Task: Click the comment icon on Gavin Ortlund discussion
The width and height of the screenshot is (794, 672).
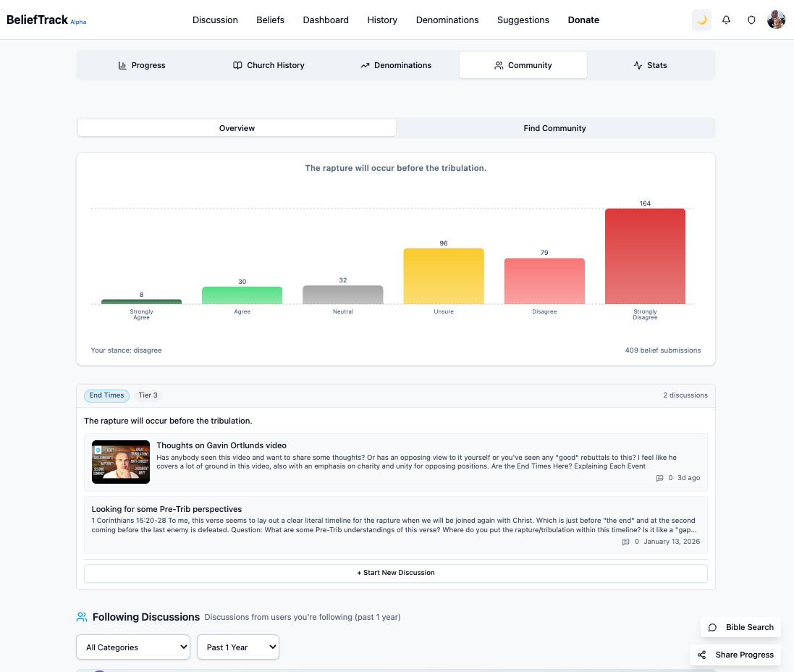Action: (659, 478)
